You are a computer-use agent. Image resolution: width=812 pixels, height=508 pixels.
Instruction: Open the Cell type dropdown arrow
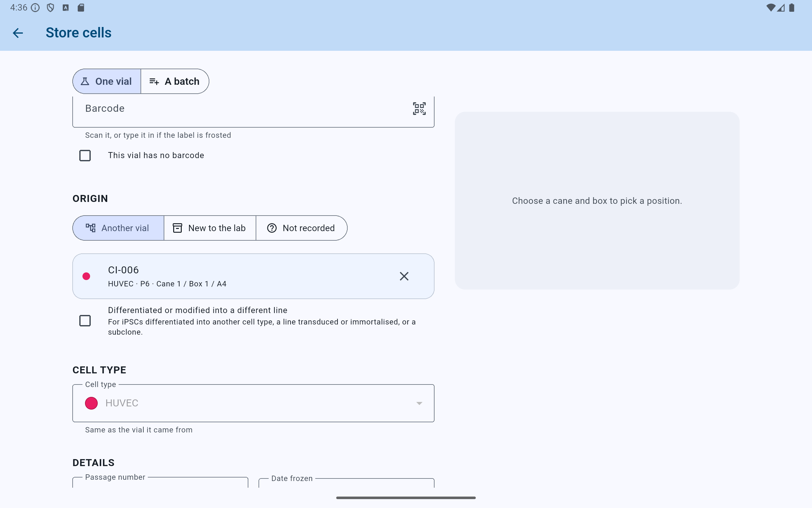coord(419,403)
